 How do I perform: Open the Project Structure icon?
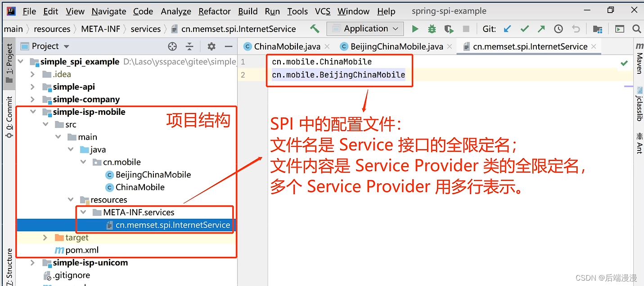tap(598, 29)
